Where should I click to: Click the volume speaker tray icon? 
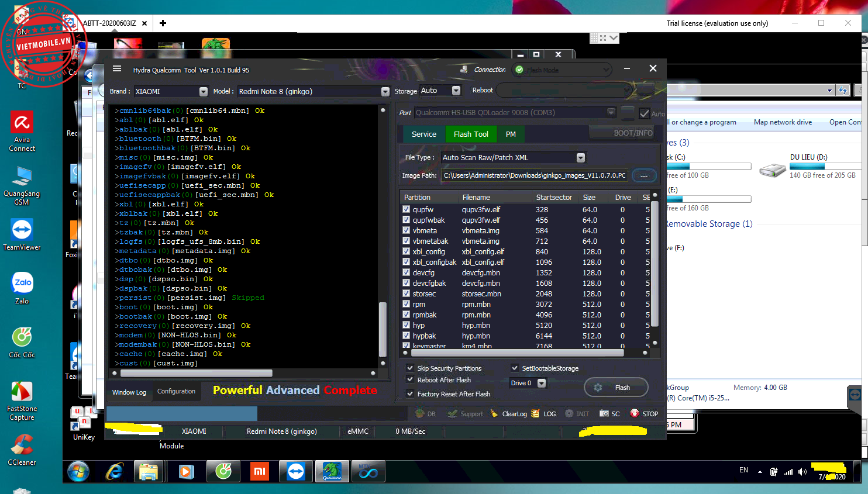coord(802,472)
